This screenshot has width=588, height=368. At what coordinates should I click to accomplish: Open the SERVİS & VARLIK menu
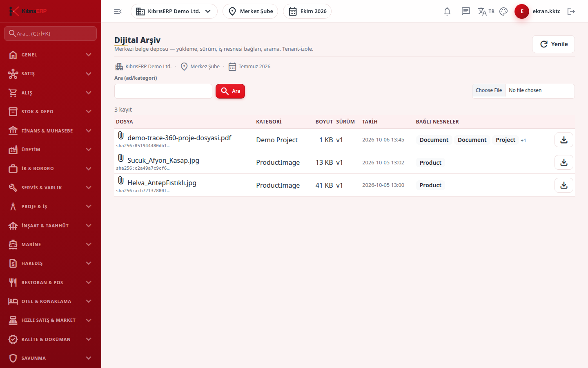tap(51, 188)
